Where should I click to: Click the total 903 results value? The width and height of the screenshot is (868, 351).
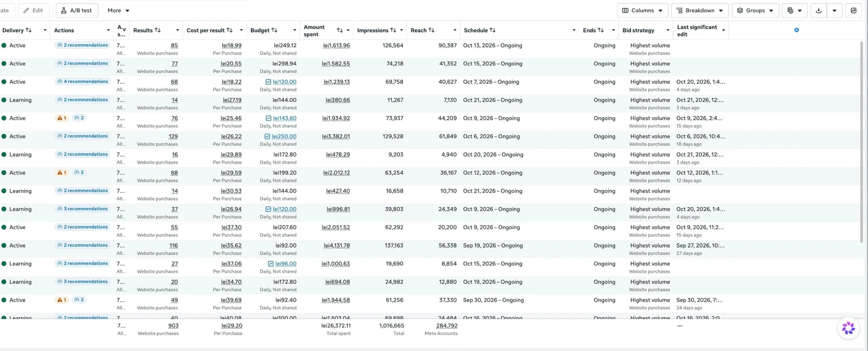(173, 325)
